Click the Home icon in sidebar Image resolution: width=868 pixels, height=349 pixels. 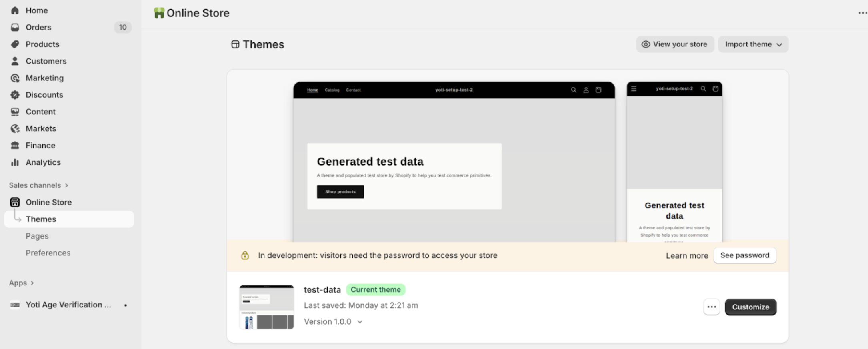pos(15,10)
